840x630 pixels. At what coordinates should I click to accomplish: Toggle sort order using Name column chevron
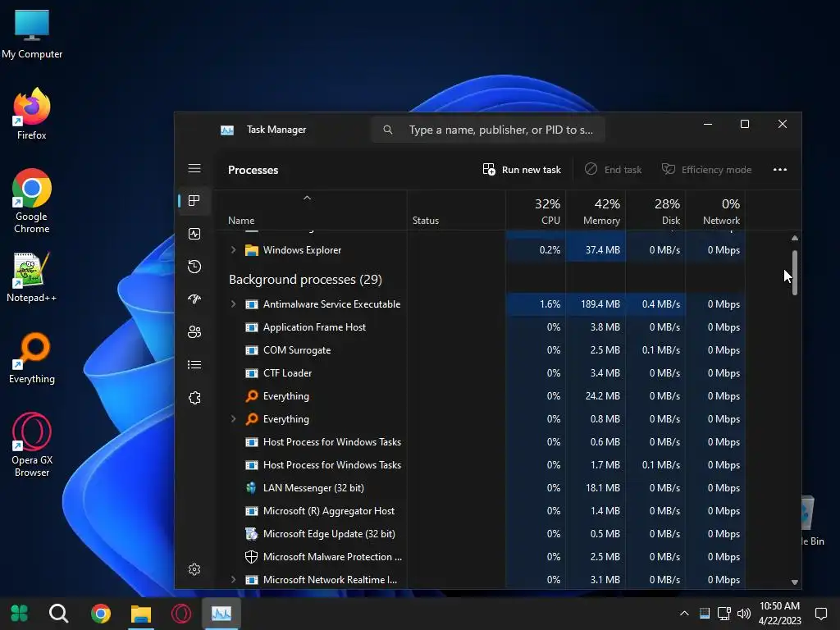point(307,199)
